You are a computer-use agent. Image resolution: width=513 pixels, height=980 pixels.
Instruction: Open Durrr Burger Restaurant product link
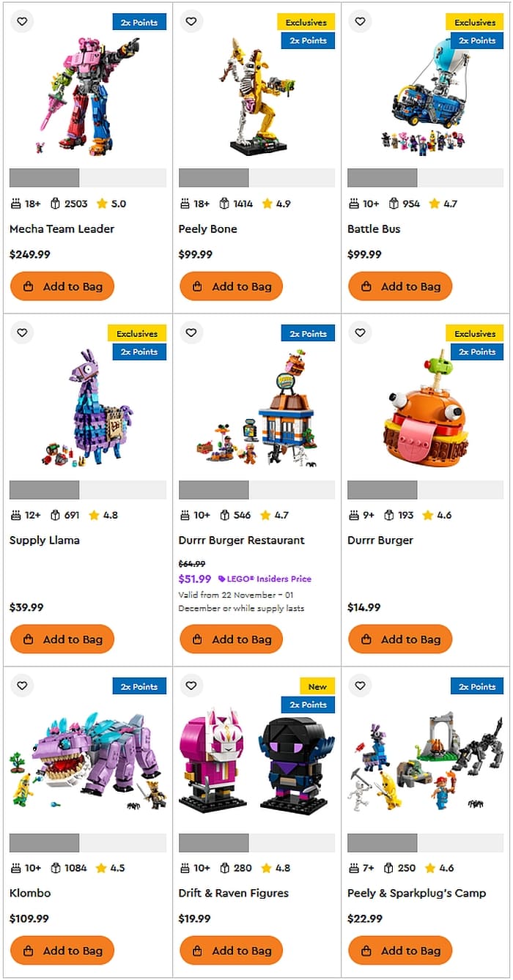tap(241, 541)
